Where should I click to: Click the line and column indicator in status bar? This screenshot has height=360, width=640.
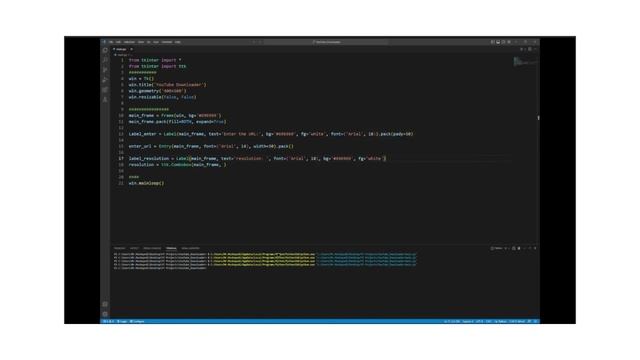click(452, 322)
